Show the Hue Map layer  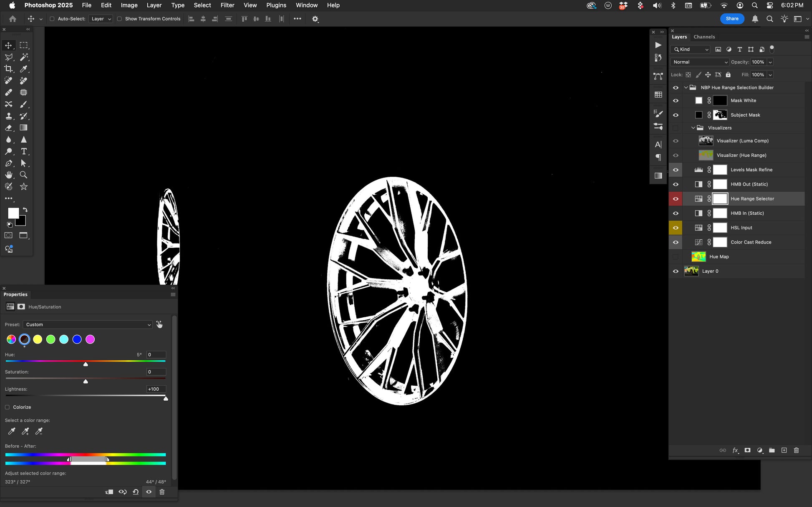click(676, 257)
